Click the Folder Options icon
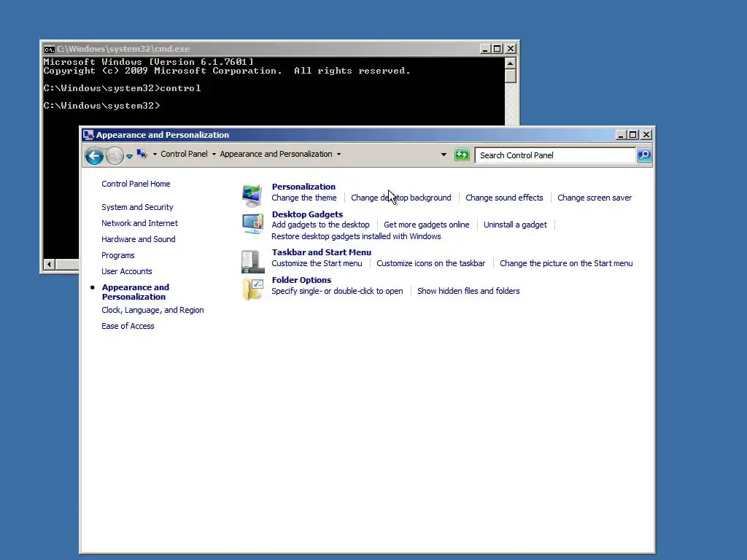 (252, 289)
